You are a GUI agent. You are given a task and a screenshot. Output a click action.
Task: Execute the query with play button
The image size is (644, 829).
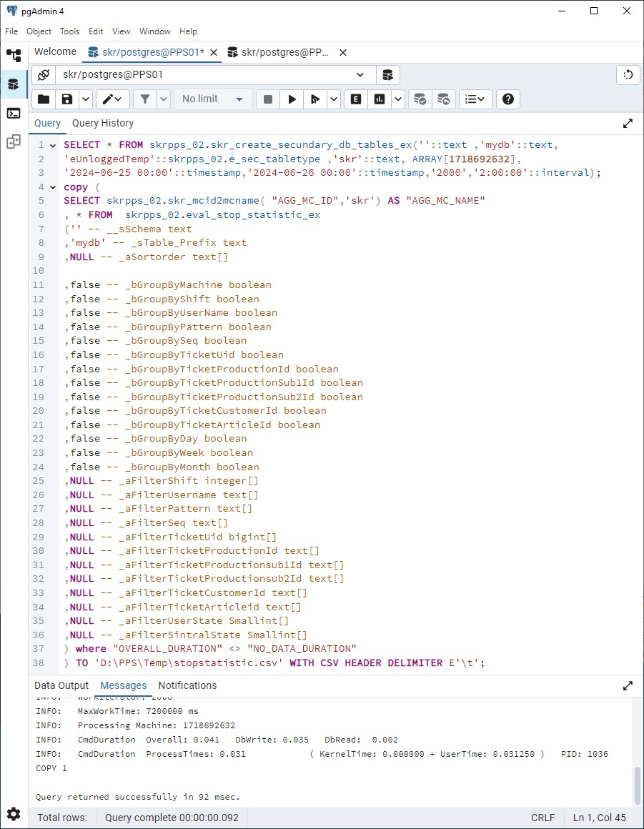[x=292, y=99]
